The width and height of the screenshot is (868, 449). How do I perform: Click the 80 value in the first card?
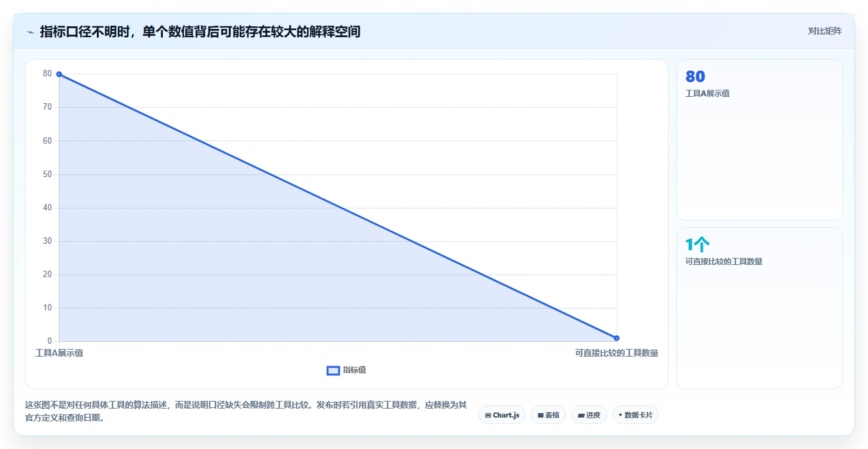(x=695, y=76)
